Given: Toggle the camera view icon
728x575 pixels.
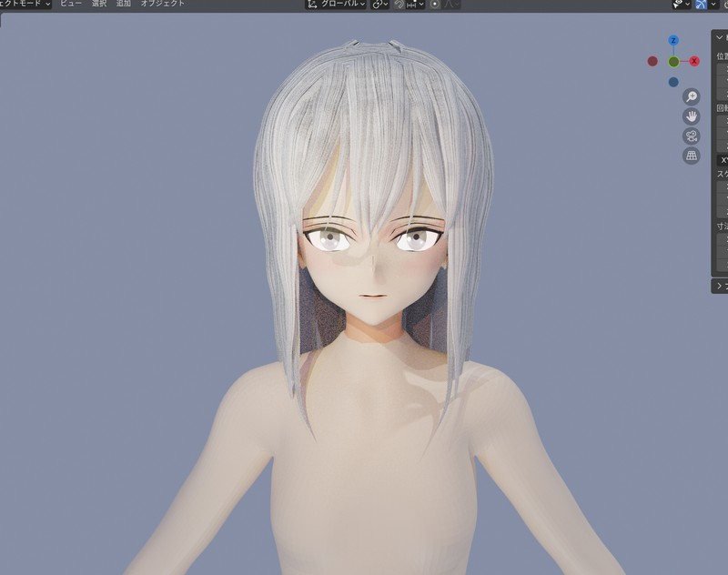Looking at the screenshot, I should tap(692, 136).
